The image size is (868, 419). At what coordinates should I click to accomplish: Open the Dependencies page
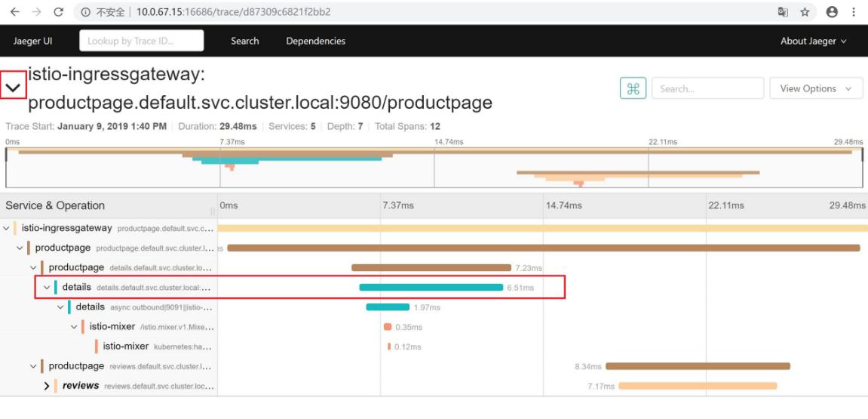point(315,41)
